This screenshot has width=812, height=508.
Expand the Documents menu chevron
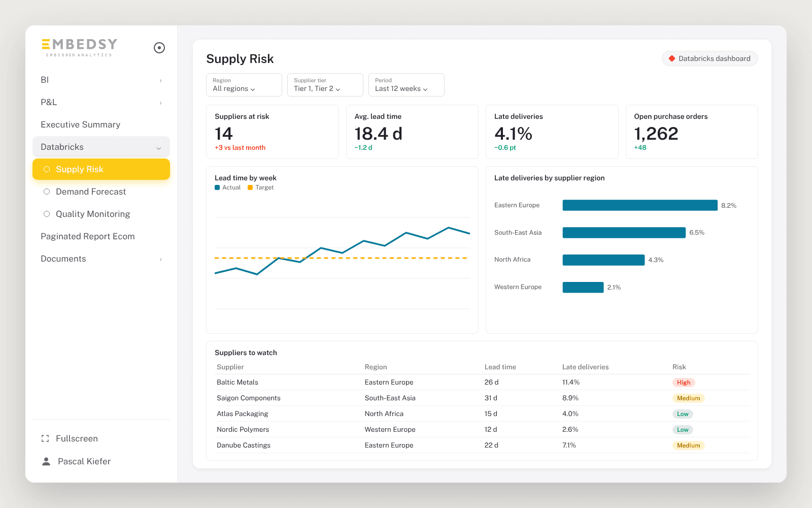pos(161,259)
